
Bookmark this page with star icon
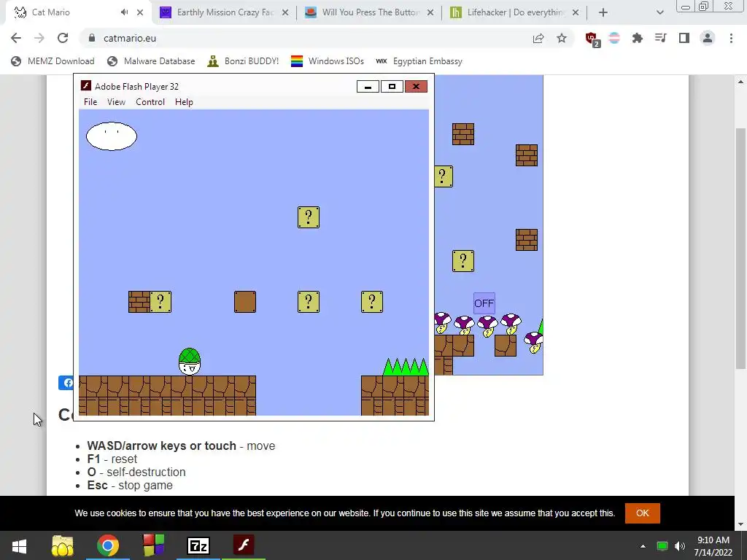tap(562, 38)
